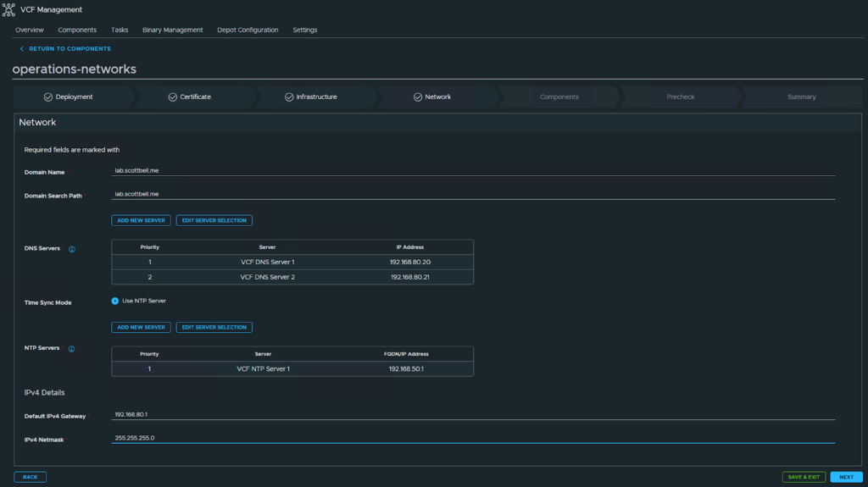Click the NTP table Priority column header
The width and height of the screenshot is (868, 487).
[149, 354]
